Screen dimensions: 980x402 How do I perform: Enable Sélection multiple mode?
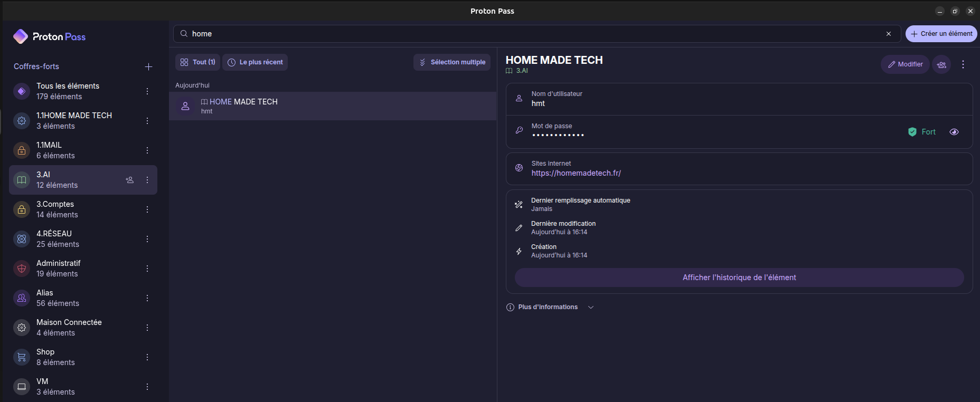pyautogui.click(x=452, y=62)
